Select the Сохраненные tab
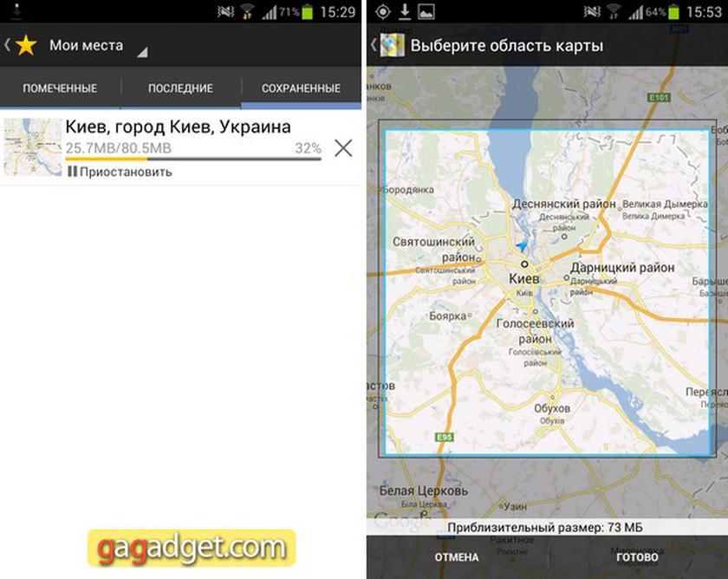The image size is (728, 579). [x=301, y=88]
